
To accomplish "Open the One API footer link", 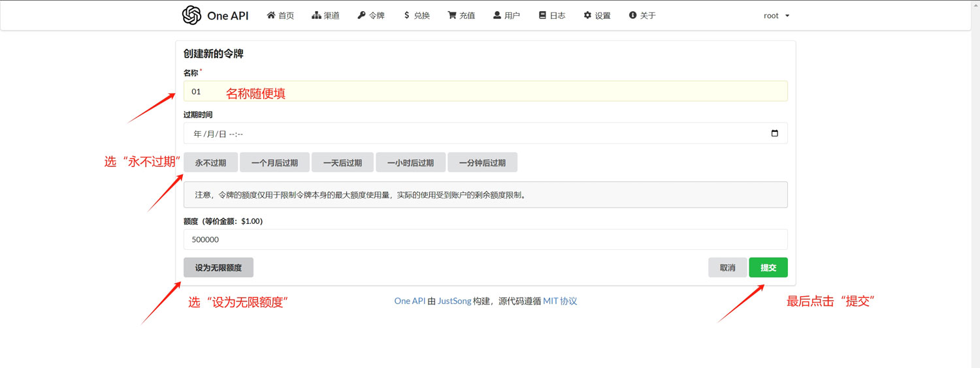I will coord(410,301).
